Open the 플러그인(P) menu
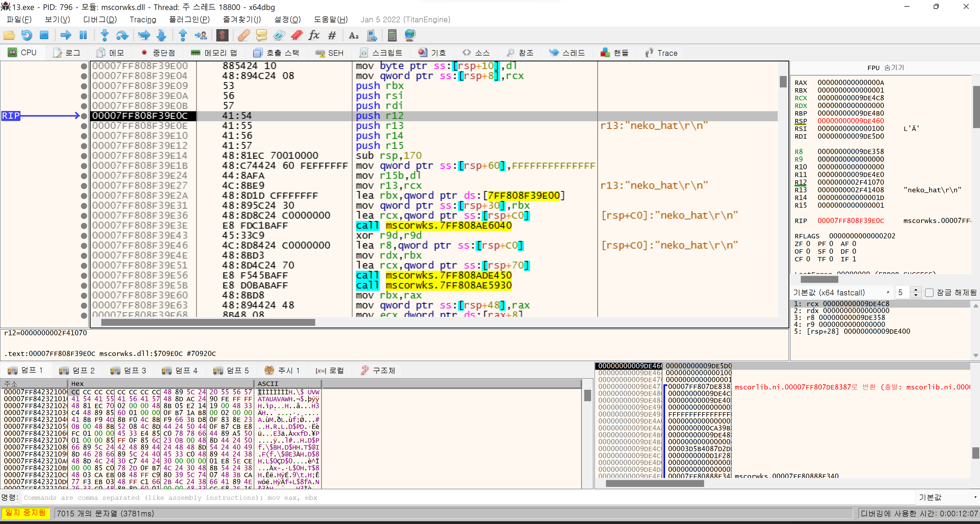 (189, 19)
